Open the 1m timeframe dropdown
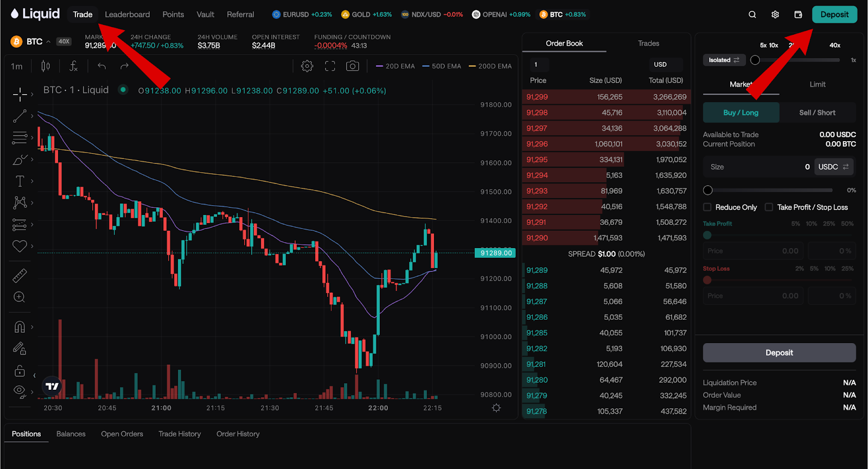Viewport: 868px width, 469px height. point(17,66)
